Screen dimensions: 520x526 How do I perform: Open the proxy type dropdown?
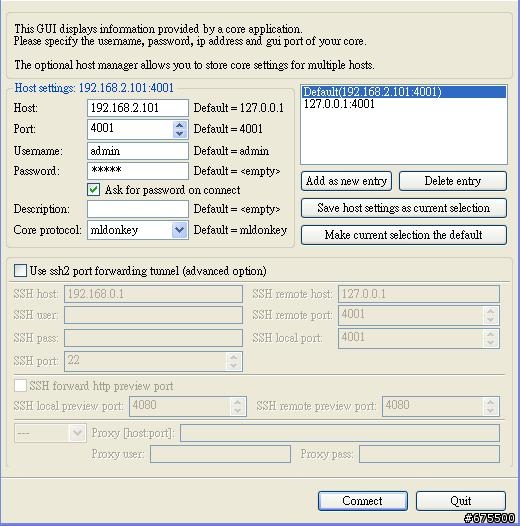click(77, 433)
